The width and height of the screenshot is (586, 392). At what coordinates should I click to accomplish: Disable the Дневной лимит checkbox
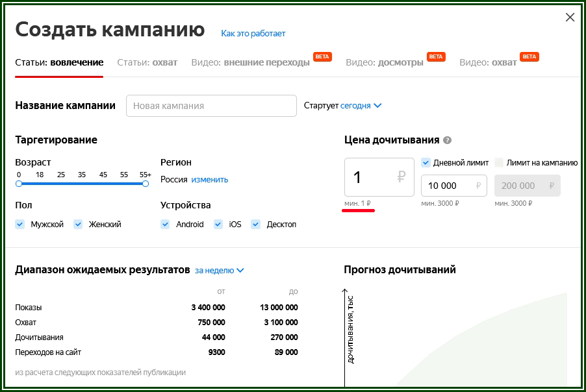tap(425, 162)
